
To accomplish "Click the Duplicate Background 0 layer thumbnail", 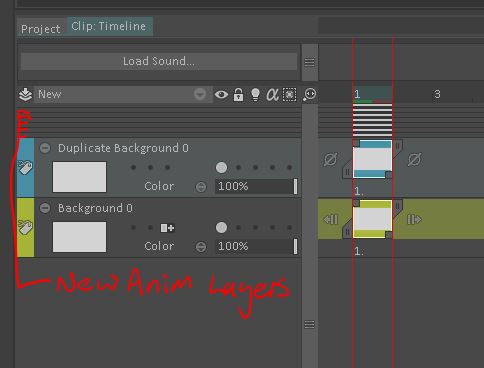I will point(80,177).
